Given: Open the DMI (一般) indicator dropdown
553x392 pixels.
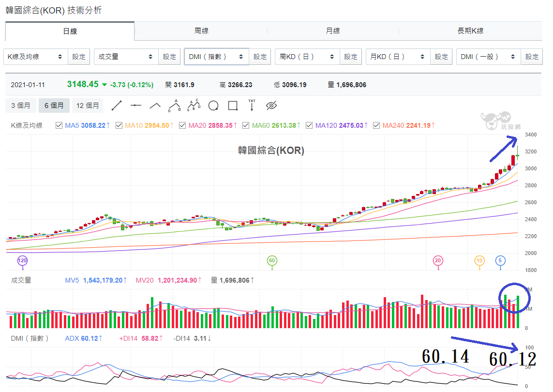Looking at the screenshot, I should [489, 57].
